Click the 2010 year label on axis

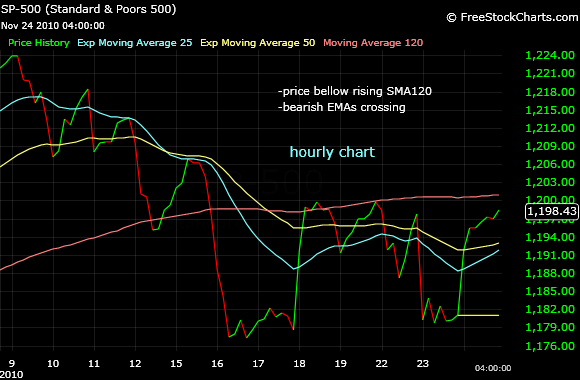[11, 375]
